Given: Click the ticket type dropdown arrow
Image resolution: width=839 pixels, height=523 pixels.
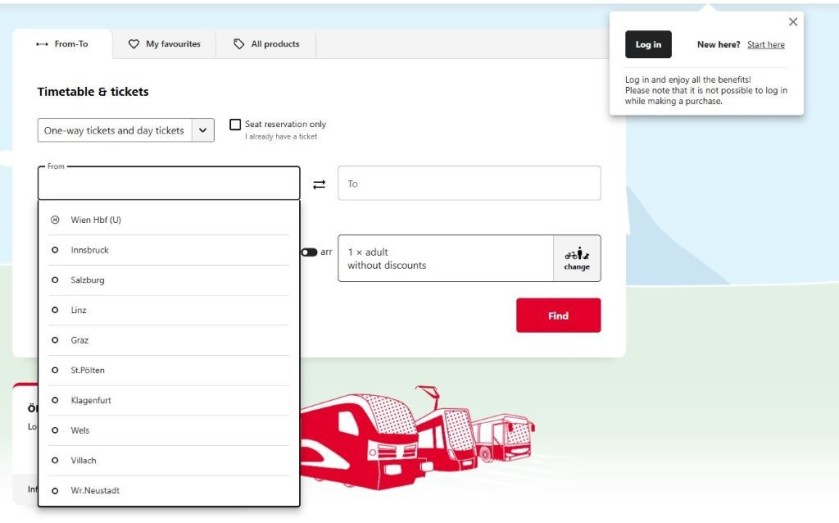Looking at the screenshot, I should click(203, 130).
